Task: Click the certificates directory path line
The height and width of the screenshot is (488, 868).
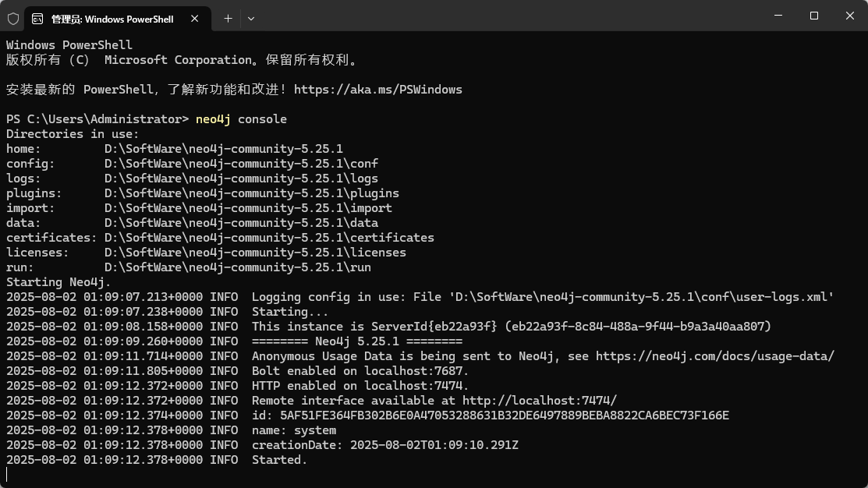Action: coord(221,238)
